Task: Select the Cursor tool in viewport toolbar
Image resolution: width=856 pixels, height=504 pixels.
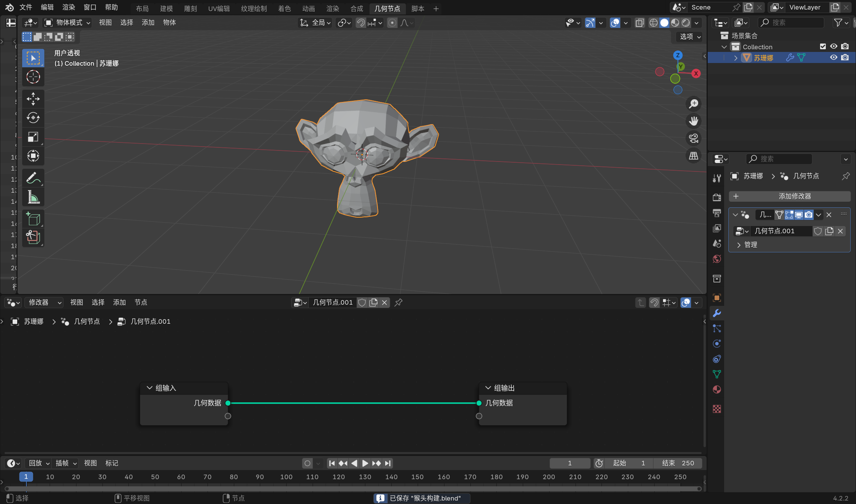Action: click(x=33, y=77)
